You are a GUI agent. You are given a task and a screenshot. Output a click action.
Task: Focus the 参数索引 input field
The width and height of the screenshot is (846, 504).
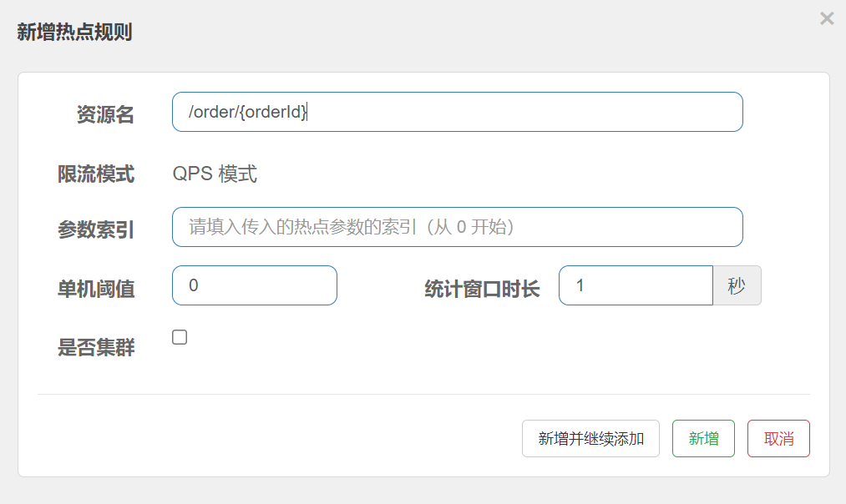coord(458,227)
